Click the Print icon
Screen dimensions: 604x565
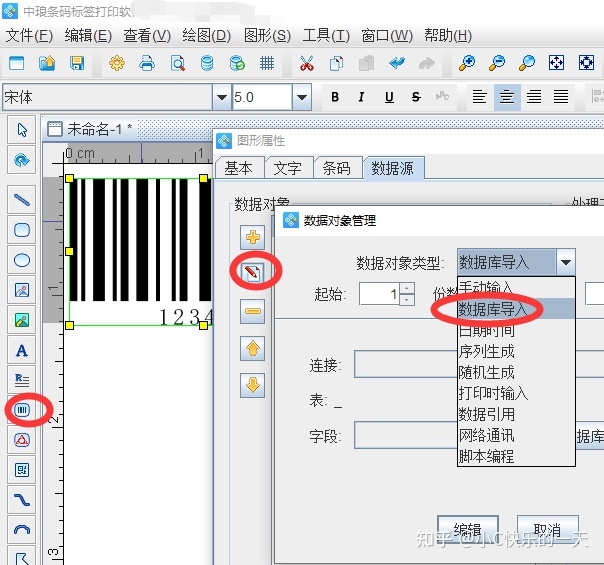pos(147,63)
